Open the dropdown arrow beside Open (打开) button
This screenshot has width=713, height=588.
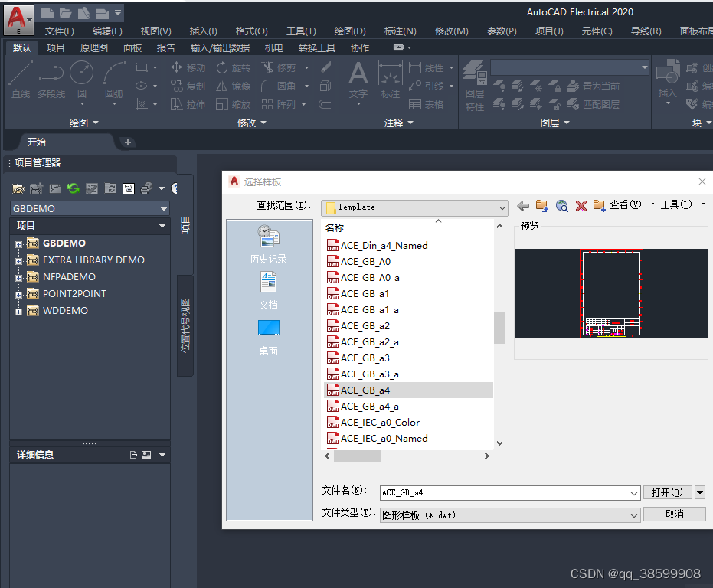point(700,492)
